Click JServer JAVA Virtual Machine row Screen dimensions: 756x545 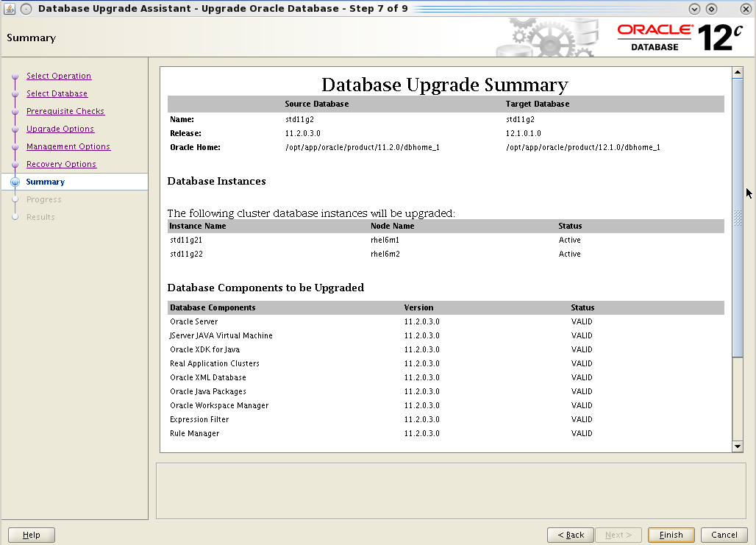pos(446,335)
